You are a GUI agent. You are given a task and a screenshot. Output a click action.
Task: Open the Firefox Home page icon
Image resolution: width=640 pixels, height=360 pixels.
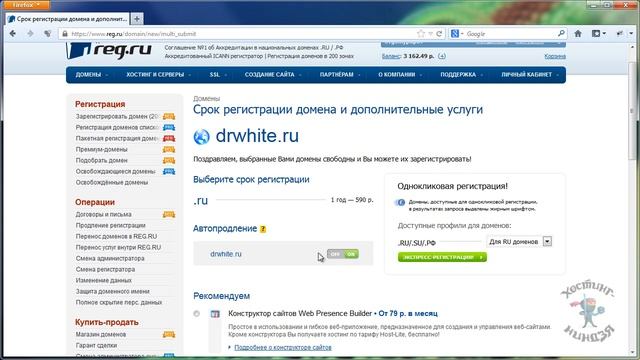pos(578,34)
